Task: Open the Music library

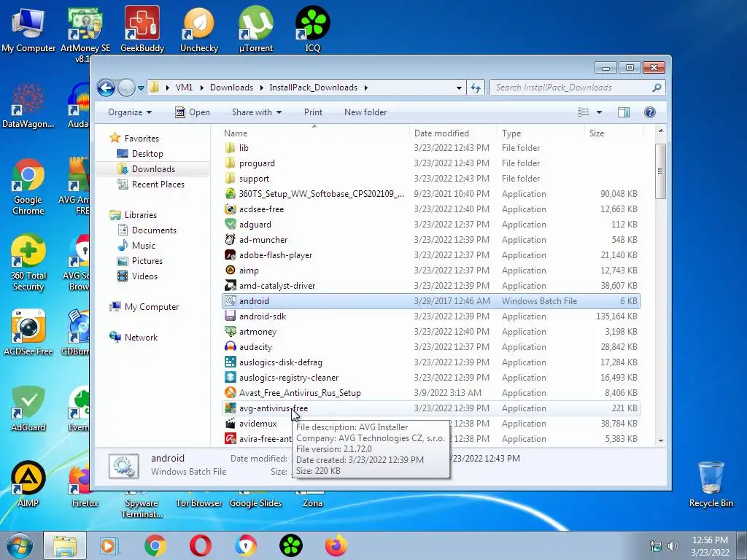Action: tap(144, 246)
